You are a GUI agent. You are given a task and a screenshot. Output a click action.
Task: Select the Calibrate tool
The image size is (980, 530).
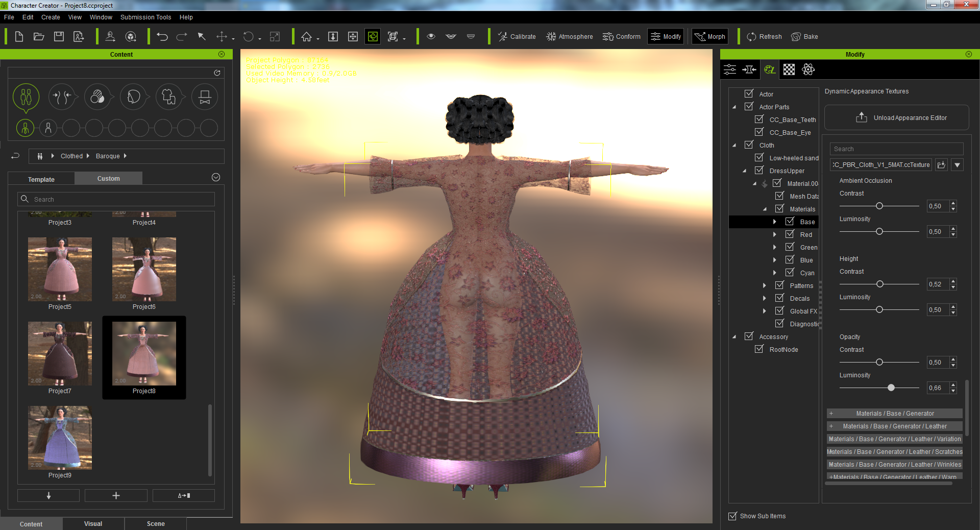click(517, 37)
